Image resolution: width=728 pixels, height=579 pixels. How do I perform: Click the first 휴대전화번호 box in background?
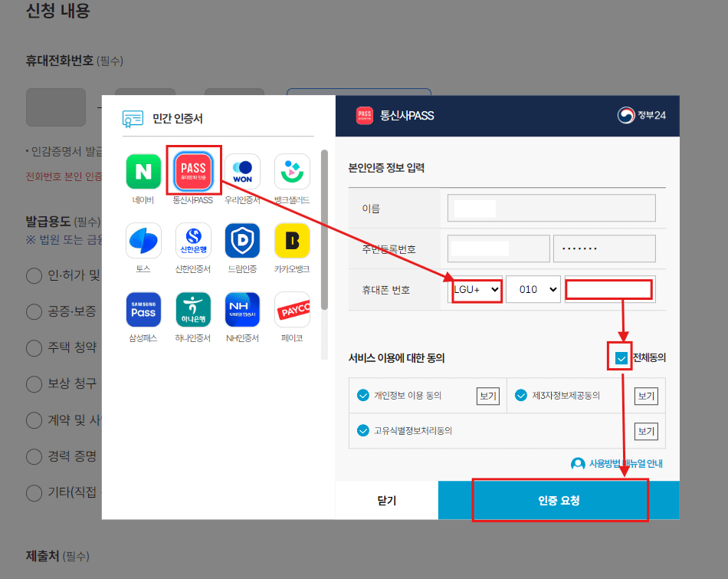point(56,107)
